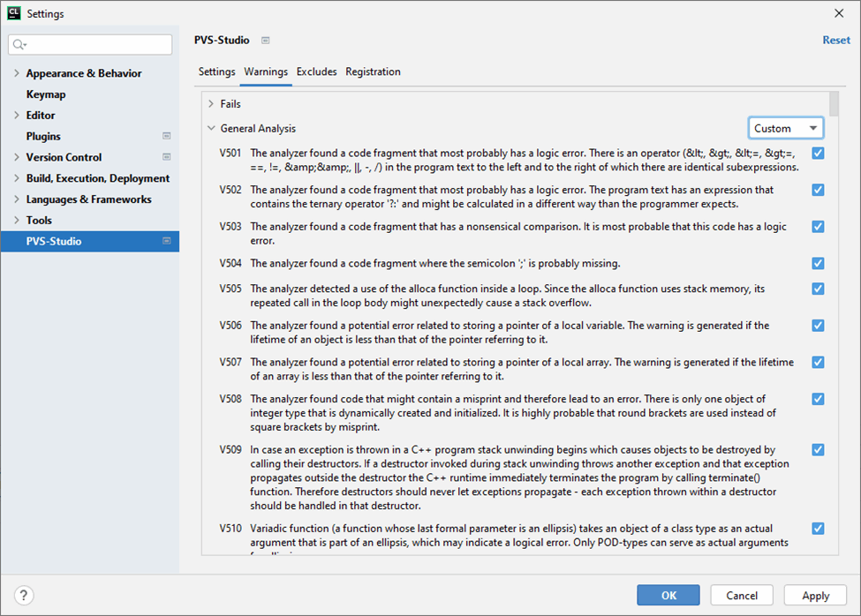Click the project-level icon on the PVS-Studio sidebar row
This screenshot has width=861, height=616.
[x=166, y=241]
